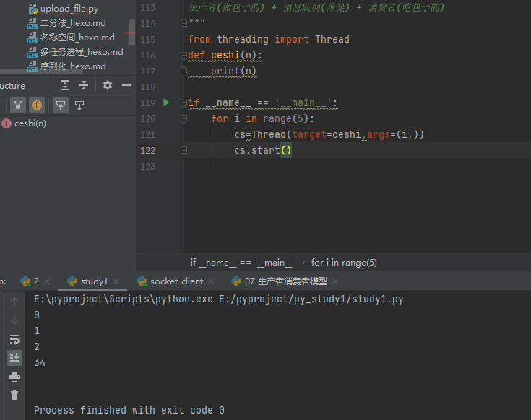The image size is (531, 420).
Task: Click the green run gutter arrow
Action: (166, 102)
